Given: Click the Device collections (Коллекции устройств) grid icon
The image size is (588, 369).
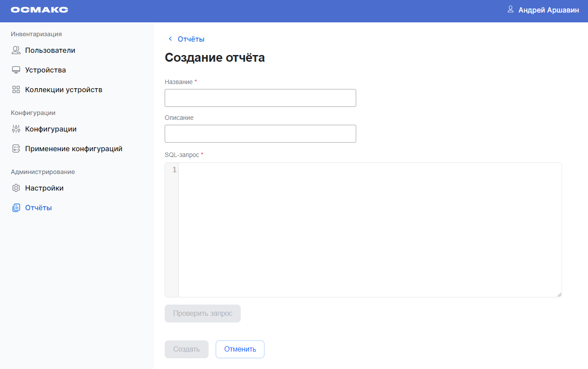Looking at the screenshot, I should tap(16, 90).
